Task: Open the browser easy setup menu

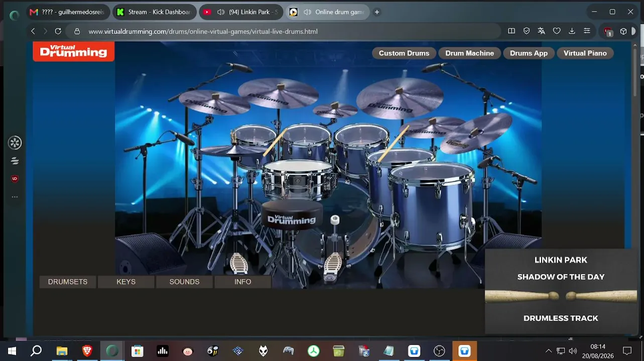Action: click(587, 31)
